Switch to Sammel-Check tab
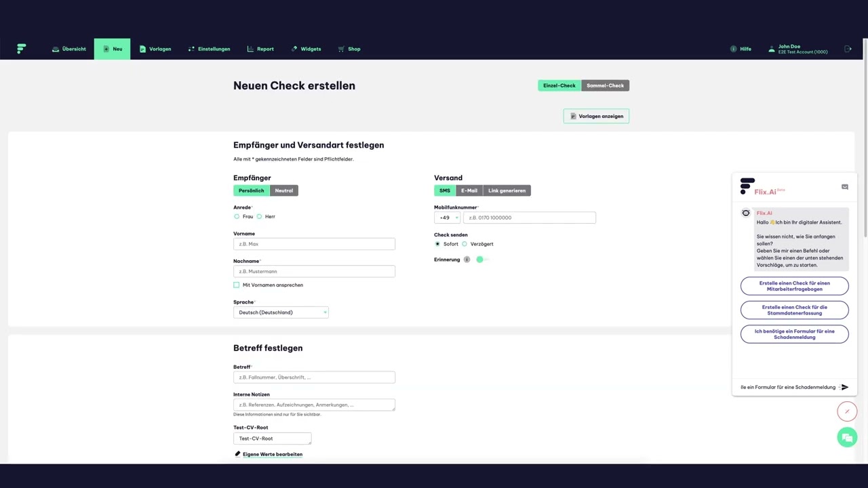This screenshot has height=488, width=868. [x=606, y=85]
